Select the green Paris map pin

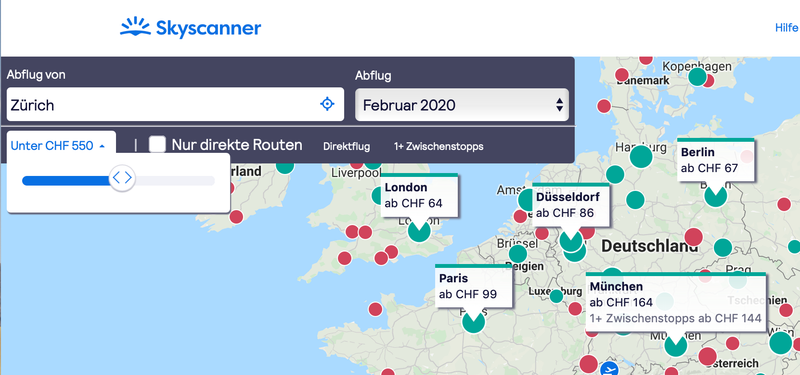[x=474, y=321]
